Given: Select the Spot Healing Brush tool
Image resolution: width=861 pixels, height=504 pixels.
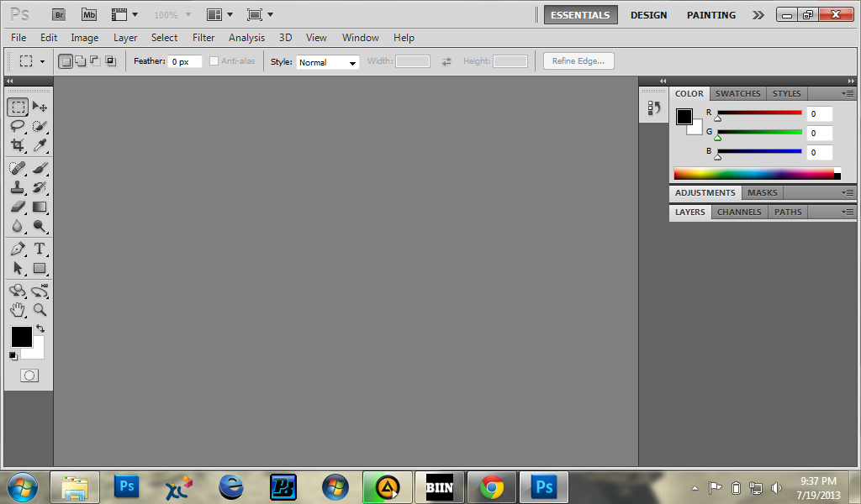Looking at the screenshot, I should (x=18, y=168).
